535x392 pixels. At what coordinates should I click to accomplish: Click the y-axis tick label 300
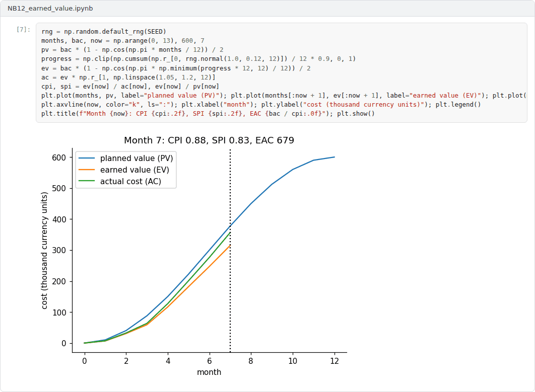59,250
